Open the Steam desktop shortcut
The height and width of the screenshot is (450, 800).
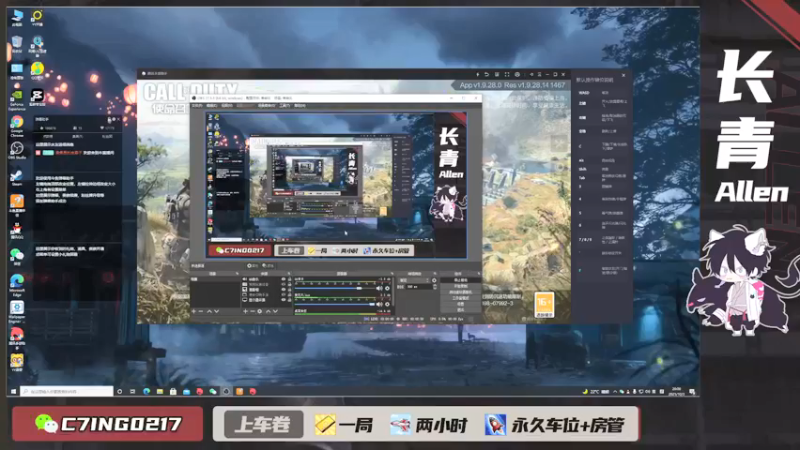[x=17, y=176]
